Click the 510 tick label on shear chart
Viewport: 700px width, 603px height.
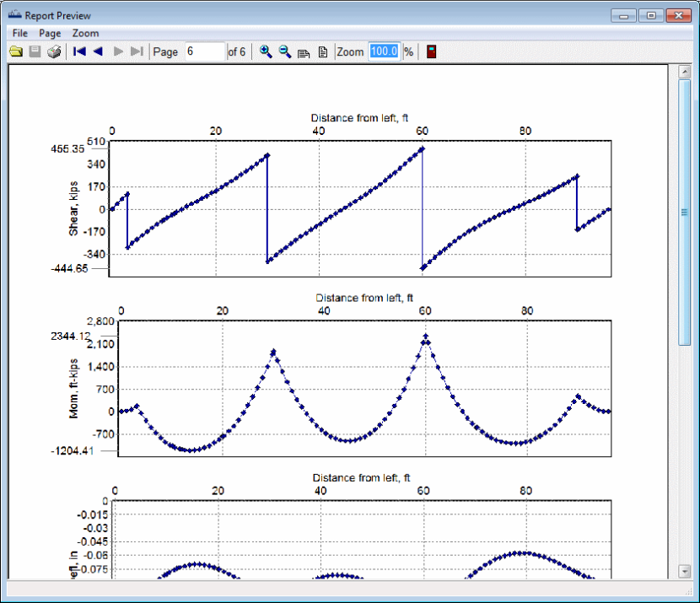point(96,142)
